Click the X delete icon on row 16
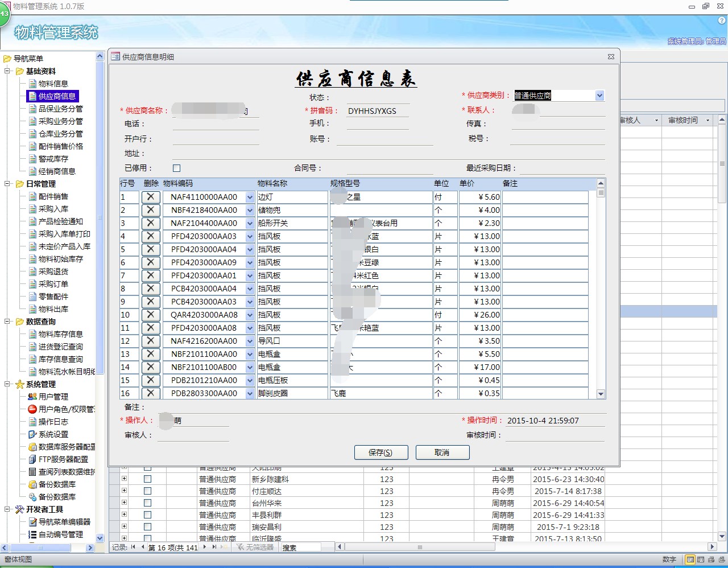The width and height of the screenshot is (728, 568). [150, 393]
